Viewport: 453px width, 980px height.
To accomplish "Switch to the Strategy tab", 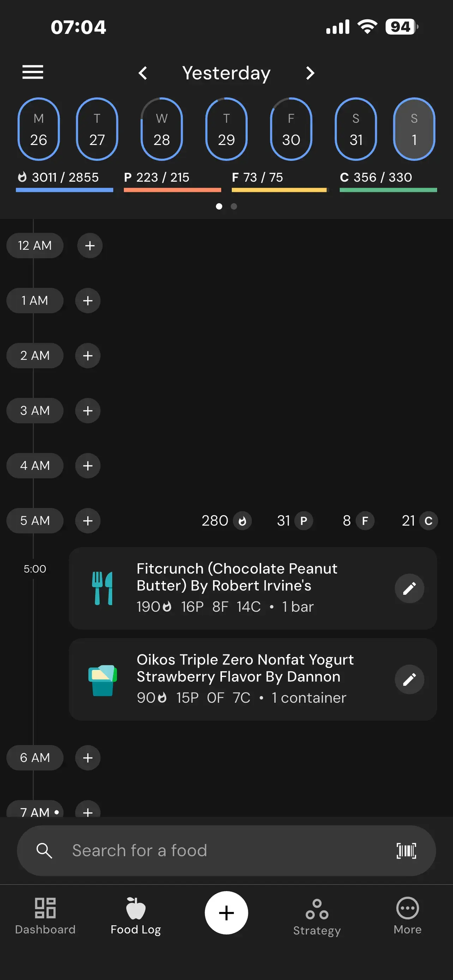I will (x=317, y=916).
